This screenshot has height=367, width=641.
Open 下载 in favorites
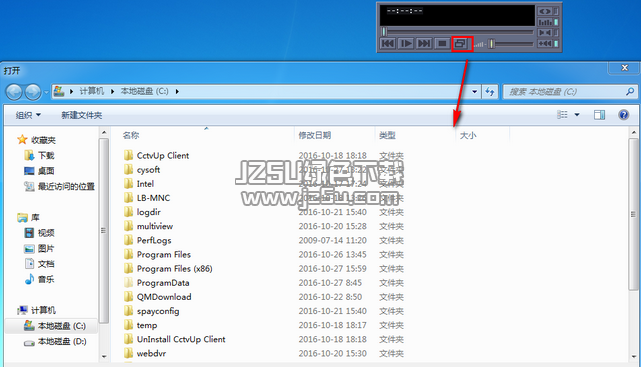[x=40, y=155]
